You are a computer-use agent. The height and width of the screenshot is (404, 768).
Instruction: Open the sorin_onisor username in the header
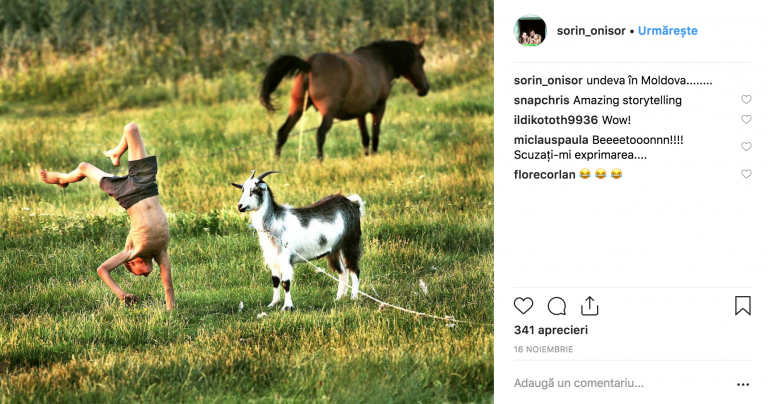pos(591,31)
